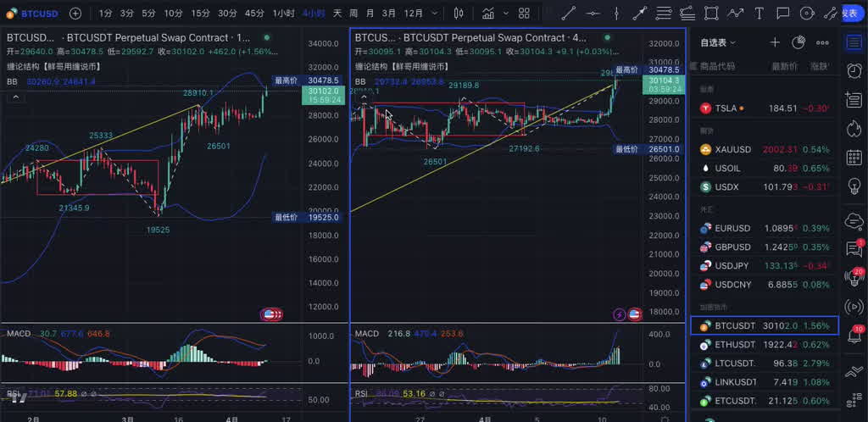
Task: Select the Text annotation tool
Action: (x=759, y=14)
